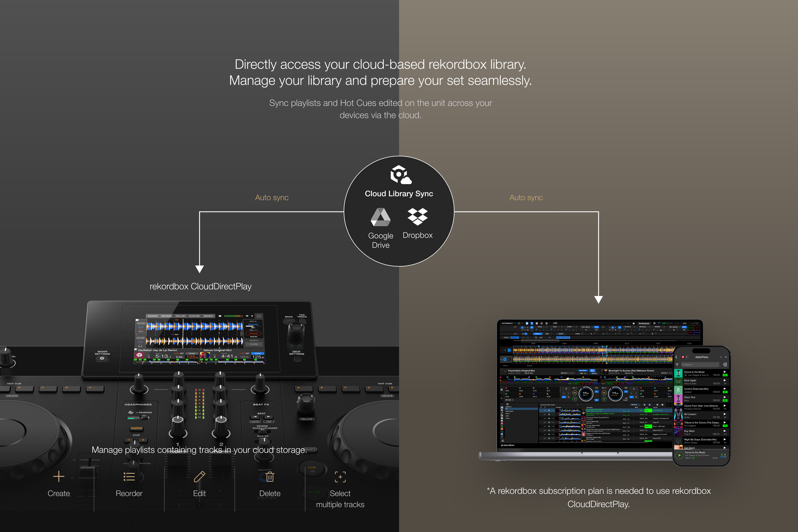Toggle the blue SYNC on the Salmos deck
798x532 pixels.
(x=258, y=353)
